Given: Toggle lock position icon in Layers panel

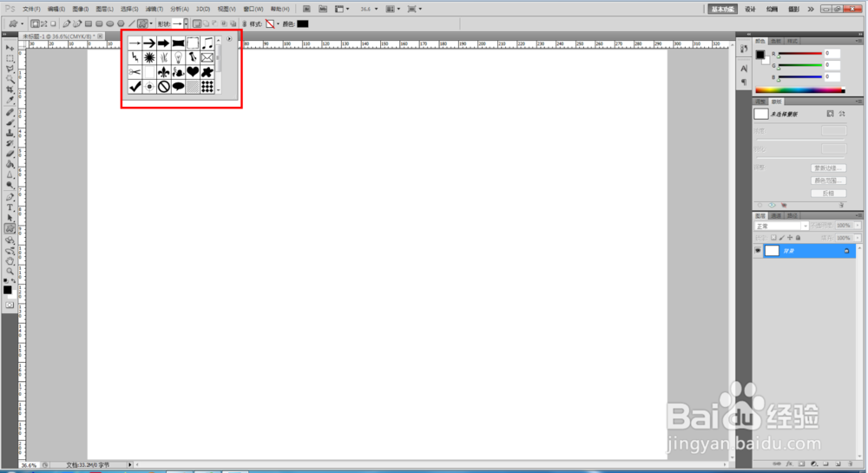Looking at the screenshot, I should click(790, 238).
